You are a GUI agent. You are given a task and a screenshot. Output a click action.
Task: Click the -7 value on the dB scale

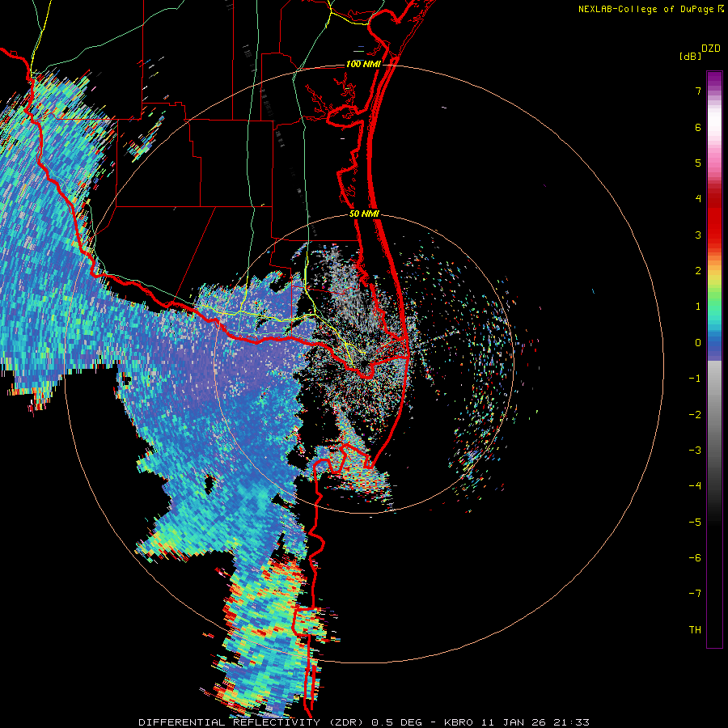click(695, 594)
